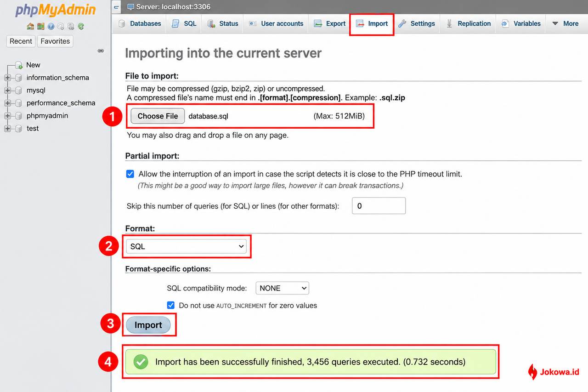Open the blue info documentation icon
The width and height of the screenshot is (588, 392).
51,26
